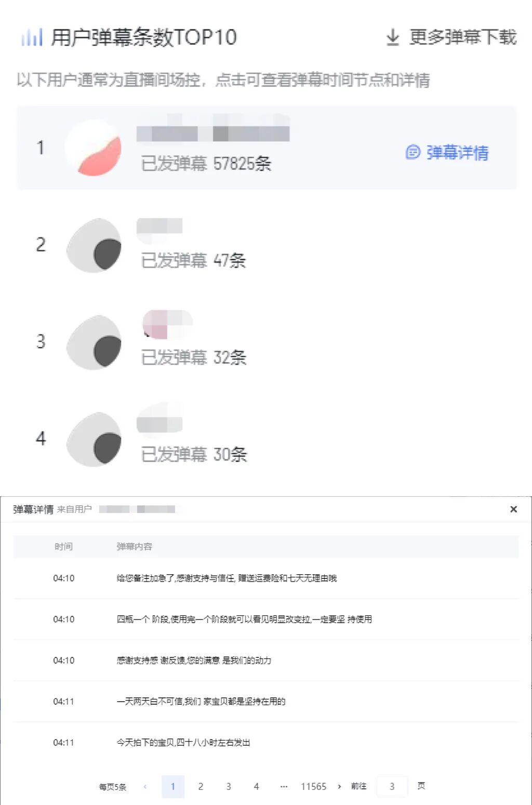Click the download arrow icon
The image size is (532, 805).
click(393, 37)
